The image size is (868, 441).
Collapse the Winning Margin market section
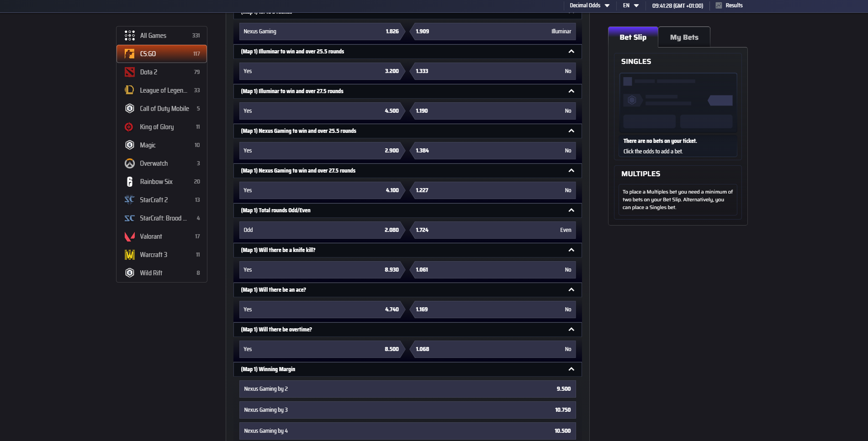coord(571,369)
